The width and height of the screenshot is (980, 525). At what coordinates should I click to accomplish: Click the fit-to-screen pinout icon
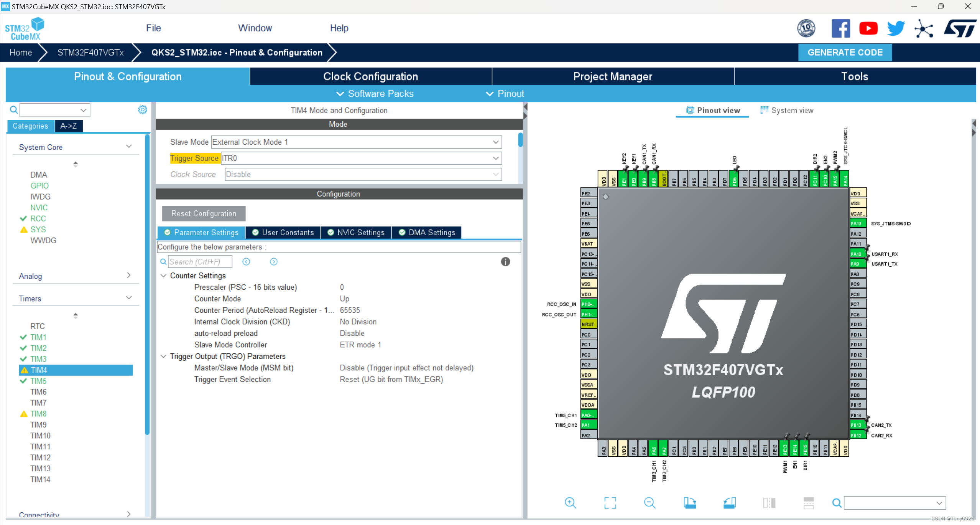[x=610, y=502]
